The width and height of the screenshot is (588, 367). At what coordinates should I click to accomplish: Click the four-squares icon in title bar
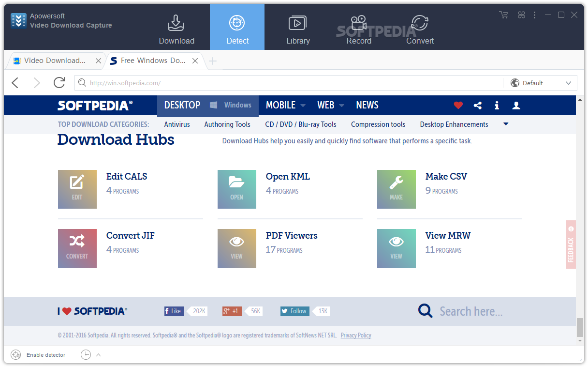[521, 15]
